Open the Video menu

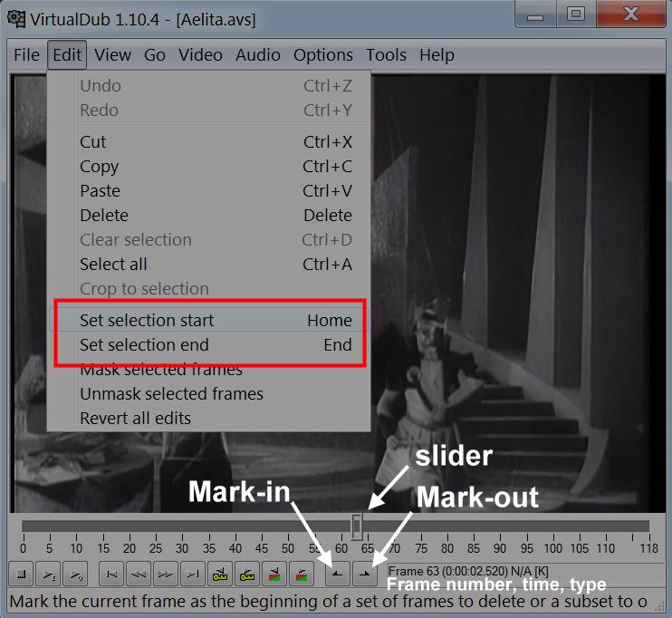200,55
